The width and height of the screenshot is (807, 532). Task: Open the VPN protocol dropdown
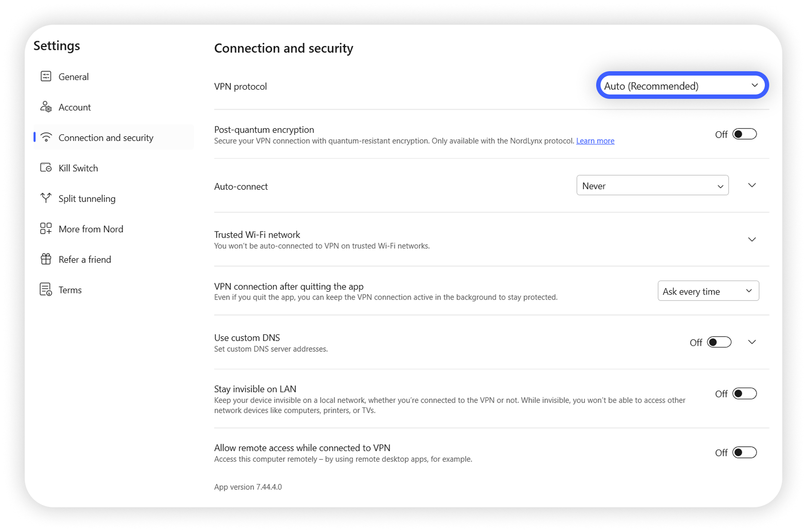pyautogui.click(x=681, y=85)
